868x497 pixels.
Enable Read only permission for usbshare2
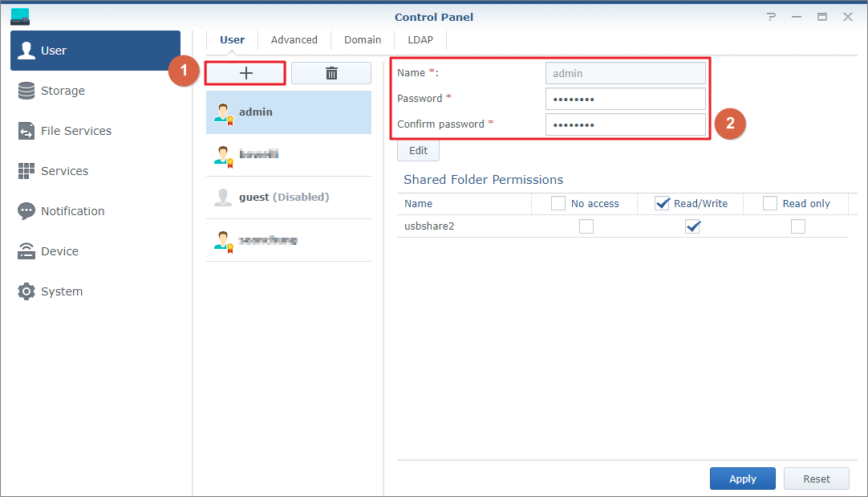click(x=797, y=226)
